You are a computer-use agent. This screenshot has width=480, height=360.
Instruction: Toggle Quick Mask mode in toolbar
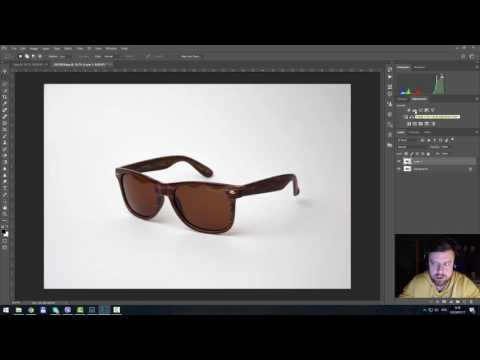(5, 241)
